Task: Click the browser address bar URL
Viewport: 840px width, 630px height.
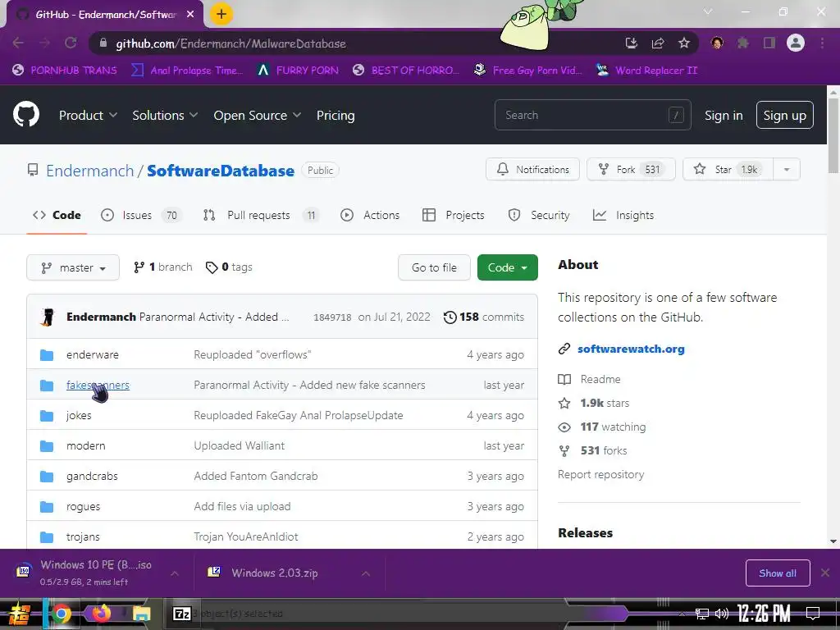Action: (x=231, y=43)
